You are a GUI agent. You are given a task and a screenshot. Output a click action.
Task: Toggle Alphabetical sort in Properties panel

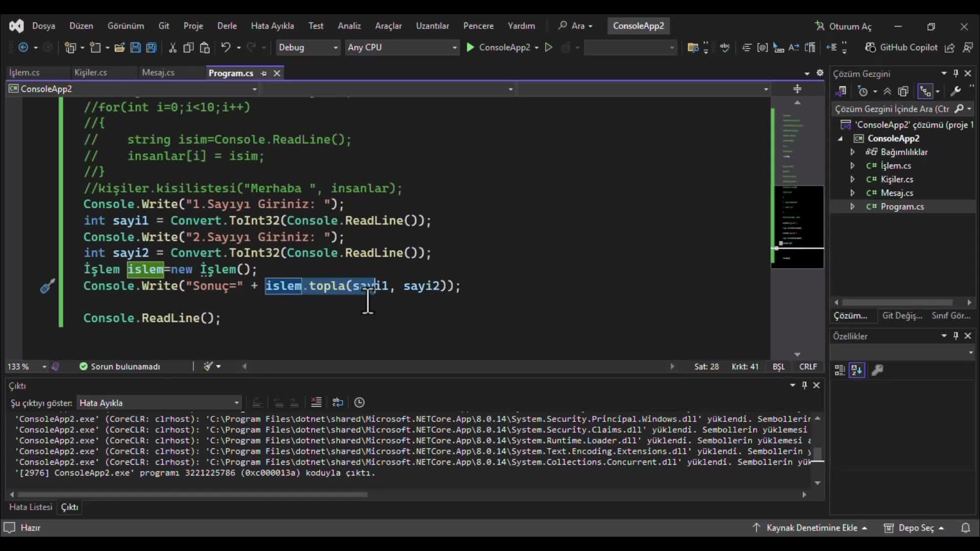(x=857, y=370)
